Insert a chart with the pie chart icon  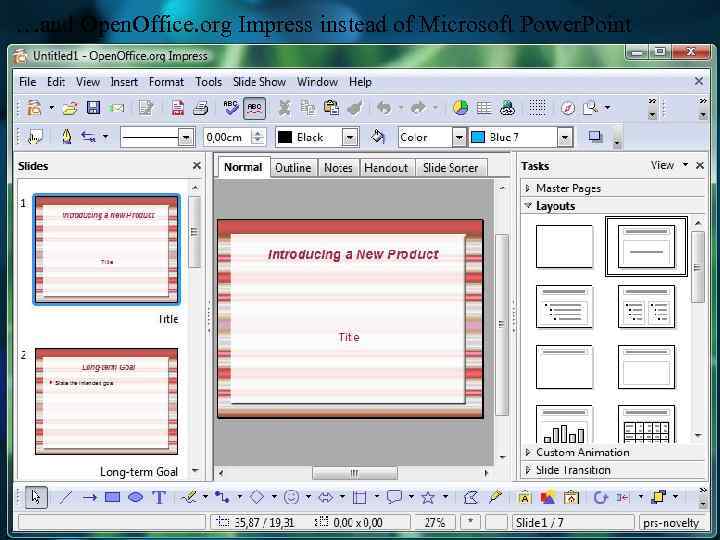(460, 108)
